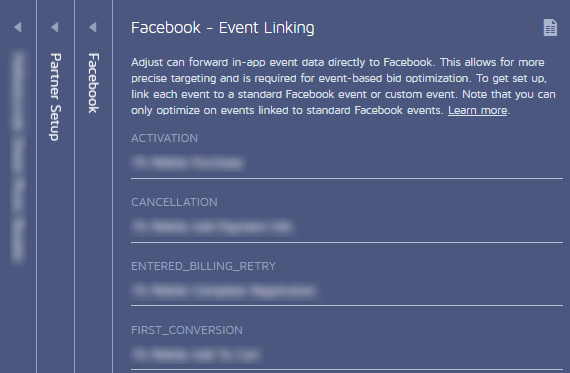This screenshot has height=373, width=570.
Task: Open the document icon beside Event Linking title
Action: pyautogui.click(x=550, y=28)
